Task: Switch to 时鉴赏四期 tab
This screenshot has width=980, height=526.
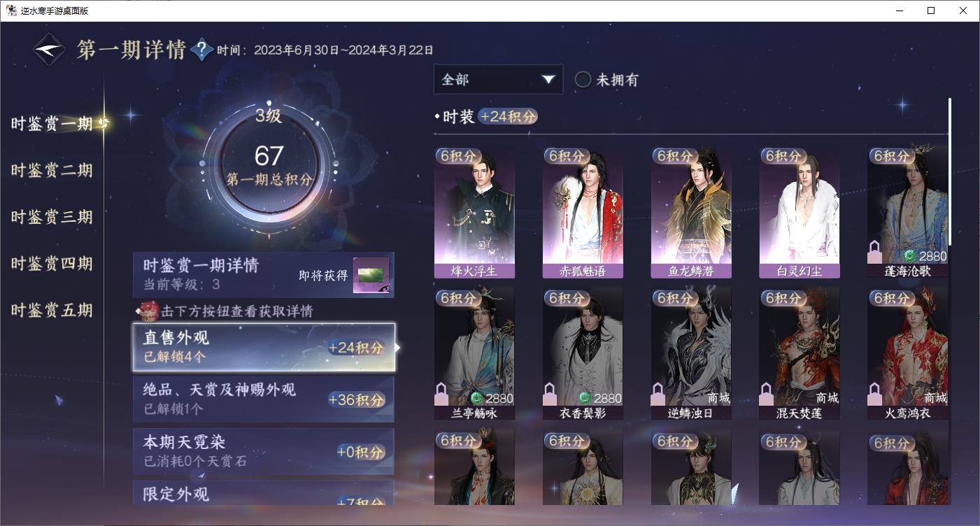Action: (x=52, y=264)
